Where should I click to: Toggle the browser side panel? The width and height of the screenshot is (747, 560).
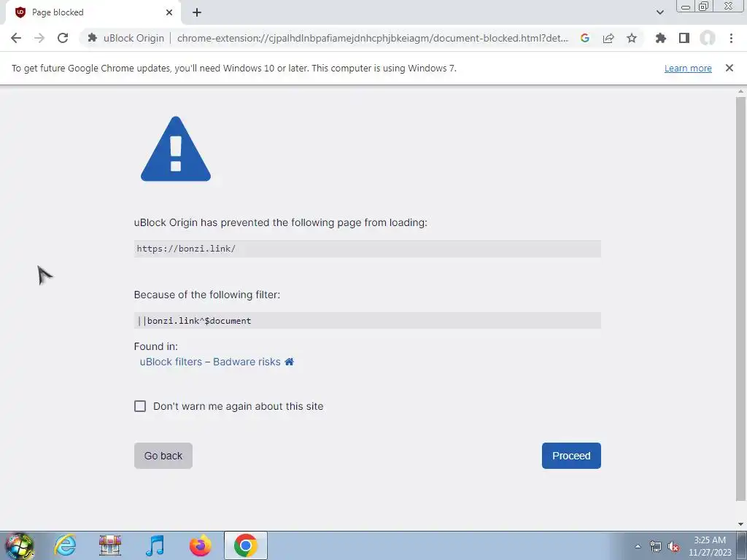(684, 38)
